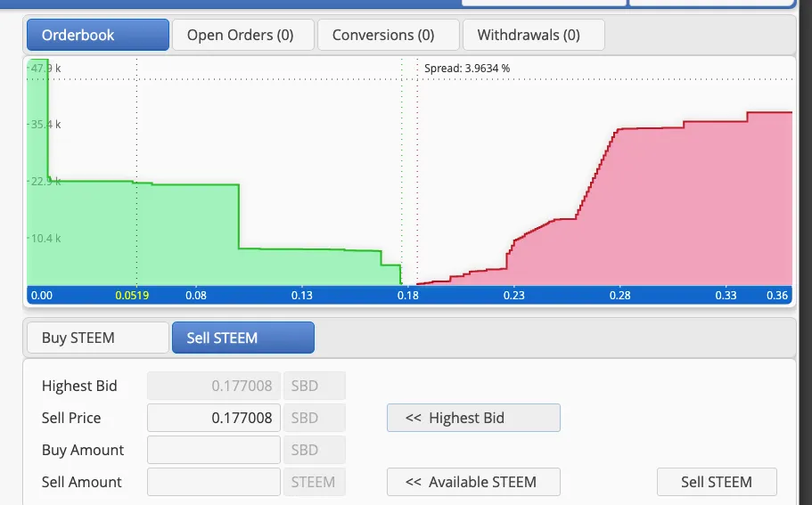Screen dimensions: 812x505
Task: Click the 0.18 price axis label
Action: 407,296
